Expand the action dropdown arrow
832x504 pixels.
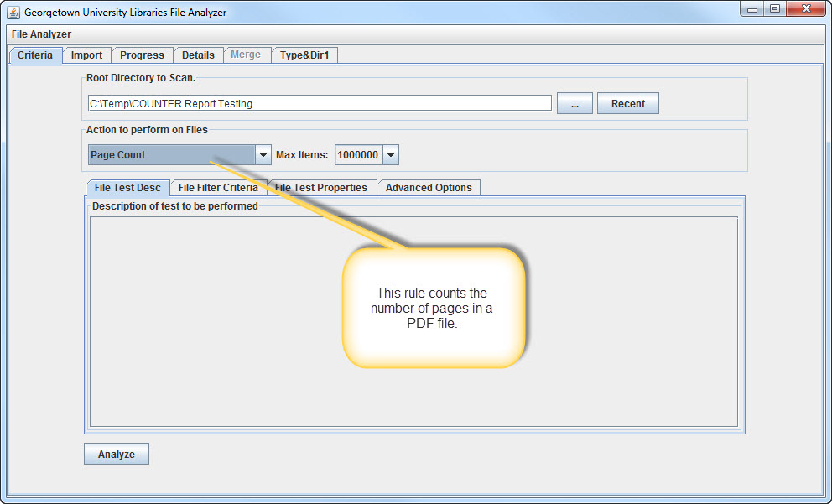tap(263, 155)
